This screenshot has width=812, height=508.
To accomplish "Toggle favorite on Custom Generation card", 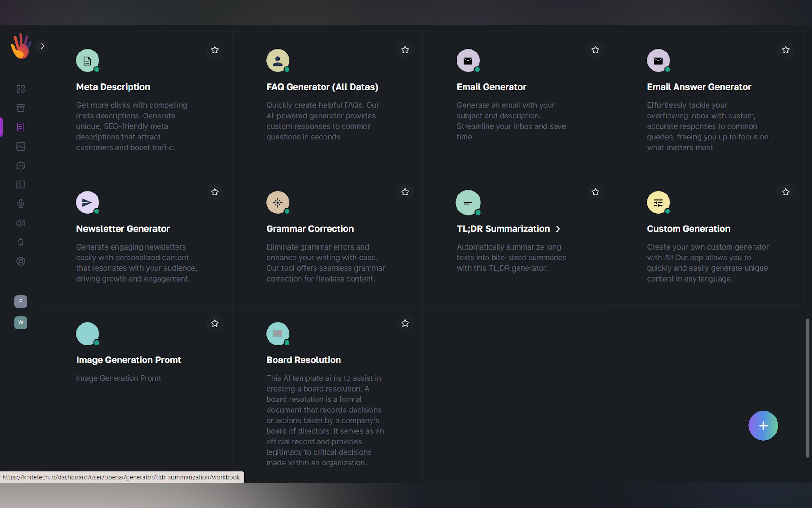I will 785,192.
